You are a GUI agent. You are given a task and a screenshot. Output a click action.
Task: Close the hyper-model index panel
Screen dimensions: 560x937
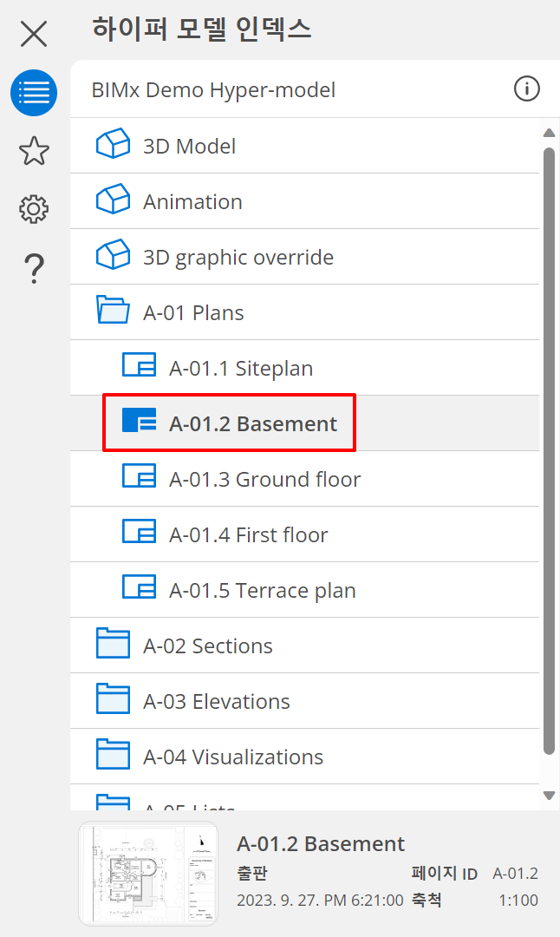[34, 34]
